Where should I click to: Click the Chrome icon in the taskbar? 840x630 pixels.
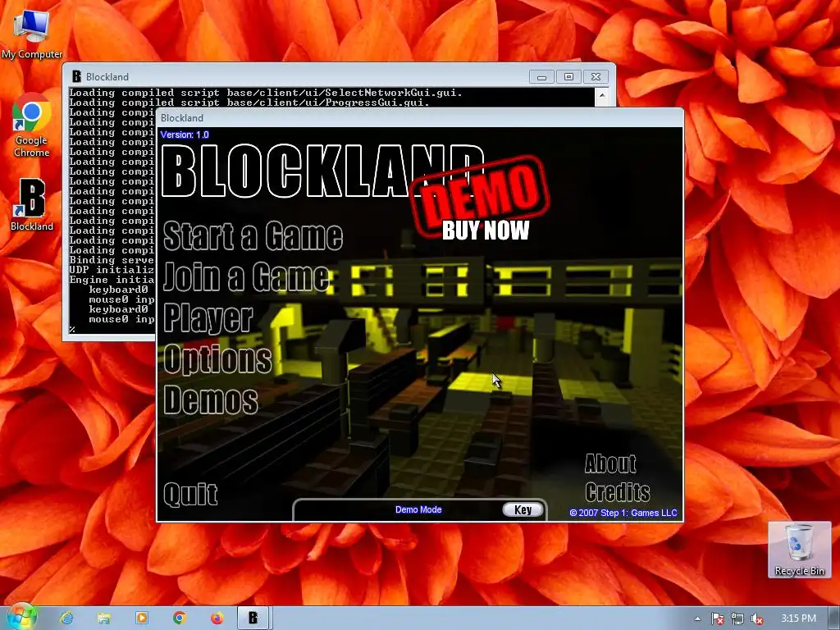[179, 619]
